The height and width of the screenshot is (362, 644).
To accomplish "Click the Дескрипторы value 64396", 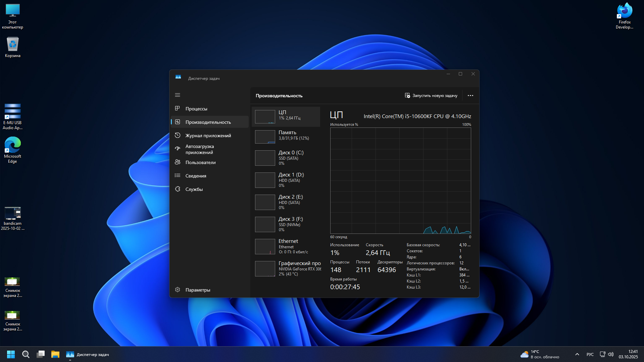I will (387, 270).
